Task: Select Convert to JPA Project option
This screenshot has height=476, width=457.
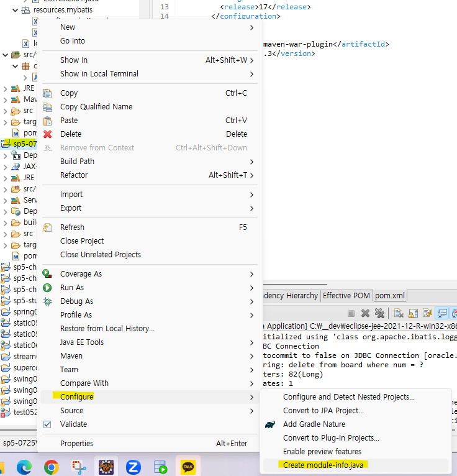Action: pos(324,410)
